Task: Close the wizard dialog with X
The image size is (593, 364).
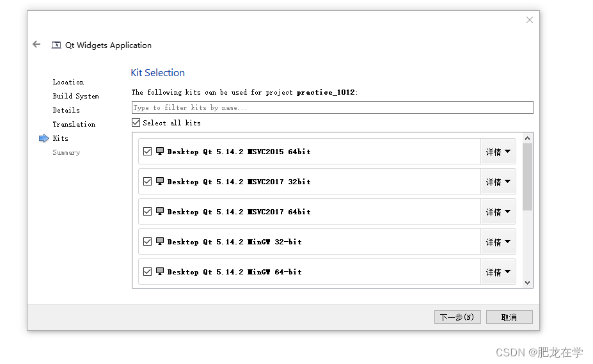Action: (x=530, y=20)
